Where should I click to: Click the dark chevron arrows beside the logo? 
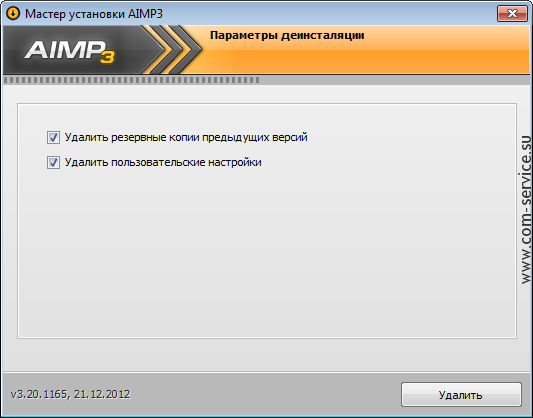pyautogui.click(x=173, y=50)
